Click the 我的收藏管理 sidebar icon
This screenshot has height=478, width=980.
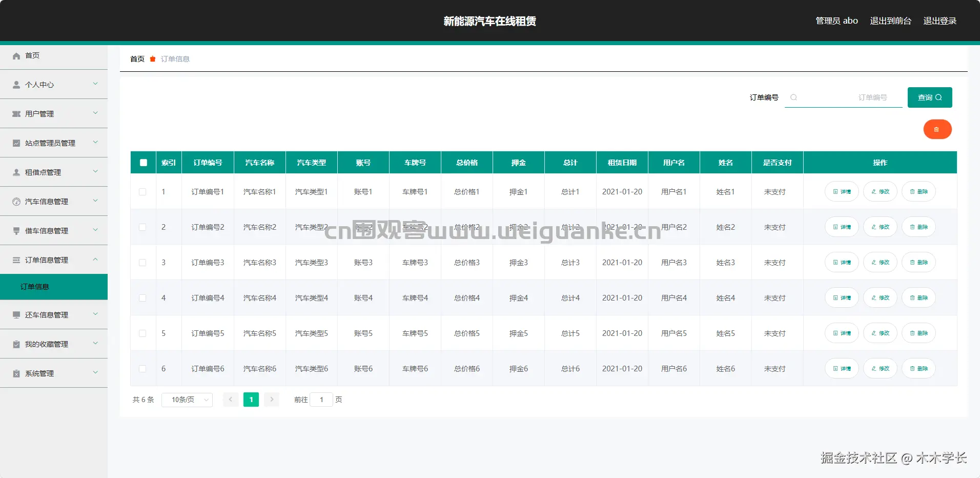pyautogui.click(x=16, y=344)
